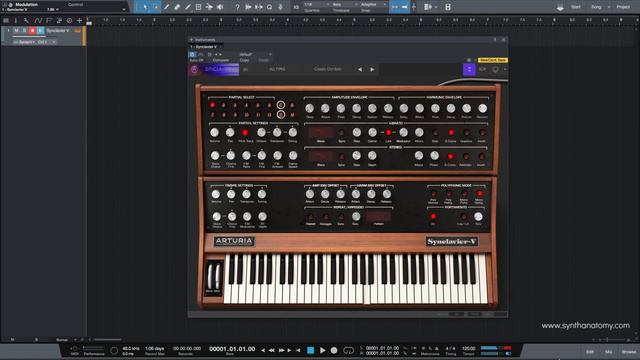The height and width of the screenshot is (360, 640).
Task: Toggle the Stereo S-Curve button
Action: click(450, 156)
